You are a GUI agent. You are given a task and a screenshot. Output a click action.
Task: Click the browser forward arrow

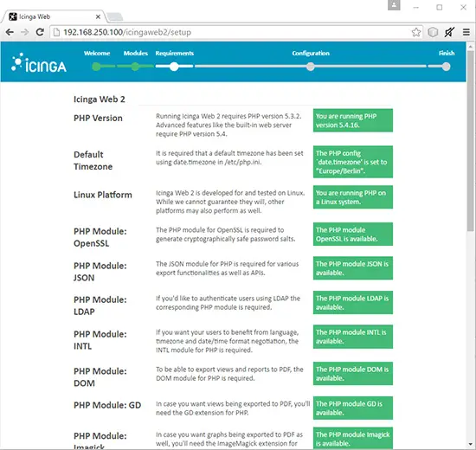tap(24, 32)
